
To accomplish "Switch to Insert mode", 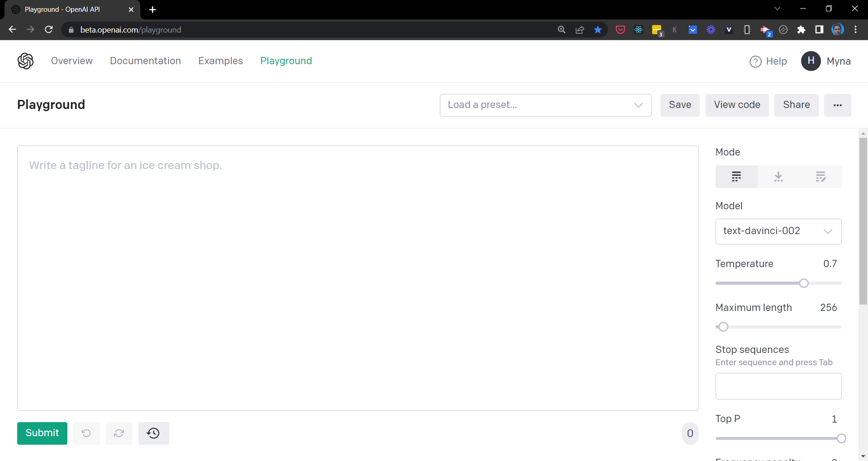I will [x=778, y=177].
